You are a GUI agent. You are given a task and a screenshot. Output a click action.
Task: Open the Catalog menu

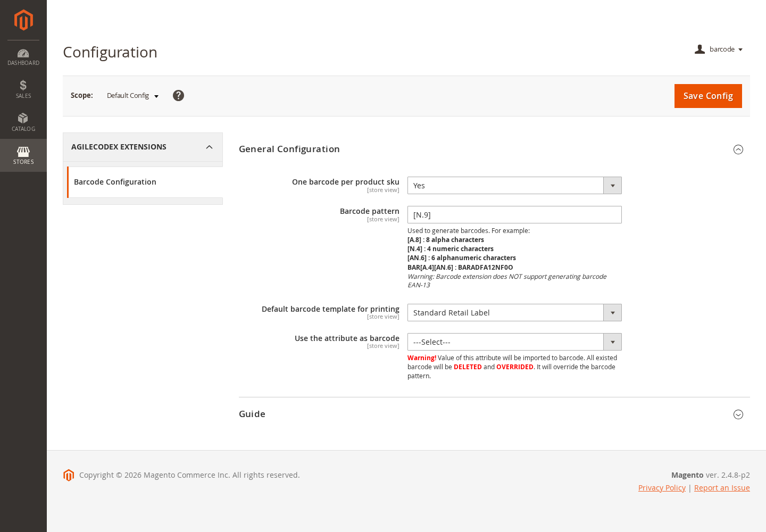[x=23, y=122]
